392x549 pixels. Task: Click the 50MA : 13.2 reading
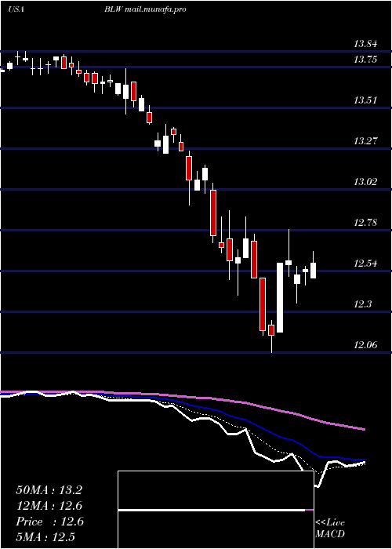coord(49,490)
